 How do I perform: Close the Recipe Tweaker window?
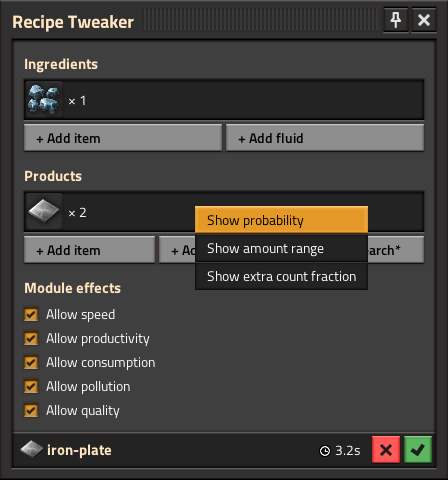(424, 20)
